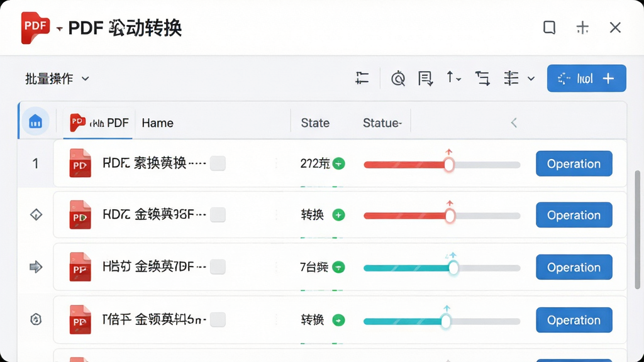
Task: Click the blue home icon tab
Action: [36, 122]
